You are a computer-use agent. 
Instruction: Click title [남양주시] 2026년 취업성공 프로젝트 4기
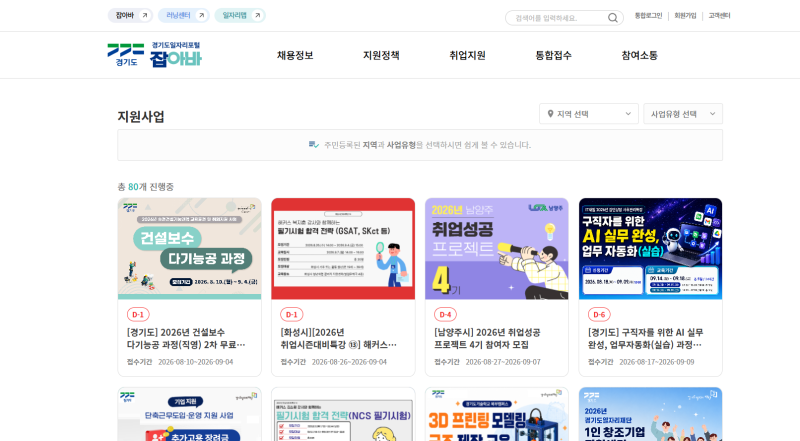tap(487, 338)
